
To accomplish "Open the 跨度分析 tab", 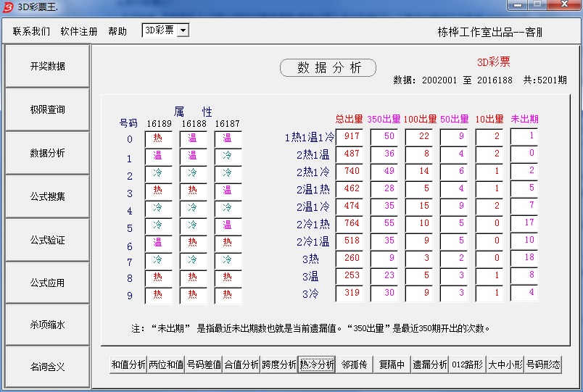I will tap(279, 364).
